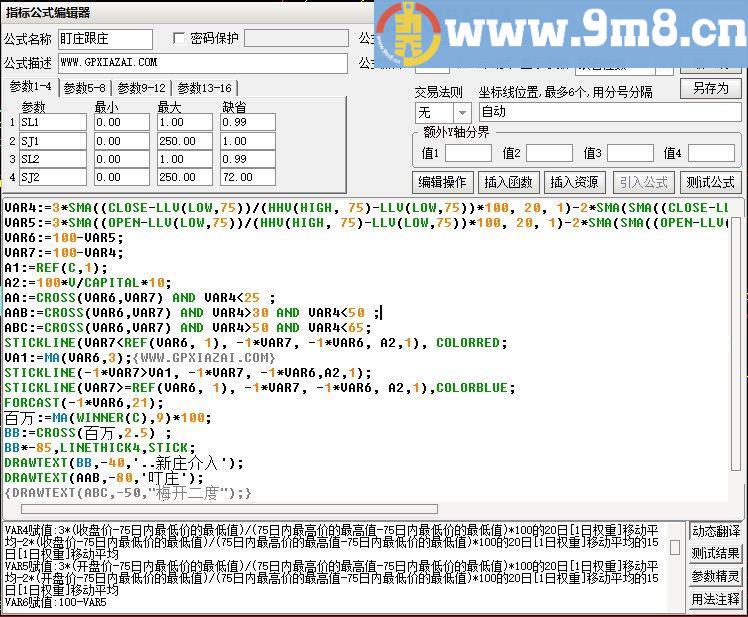The height and width of the screenshot is (617, 748).
Task: Run 测试公式 to test the formula
Action: coord(710,182)
